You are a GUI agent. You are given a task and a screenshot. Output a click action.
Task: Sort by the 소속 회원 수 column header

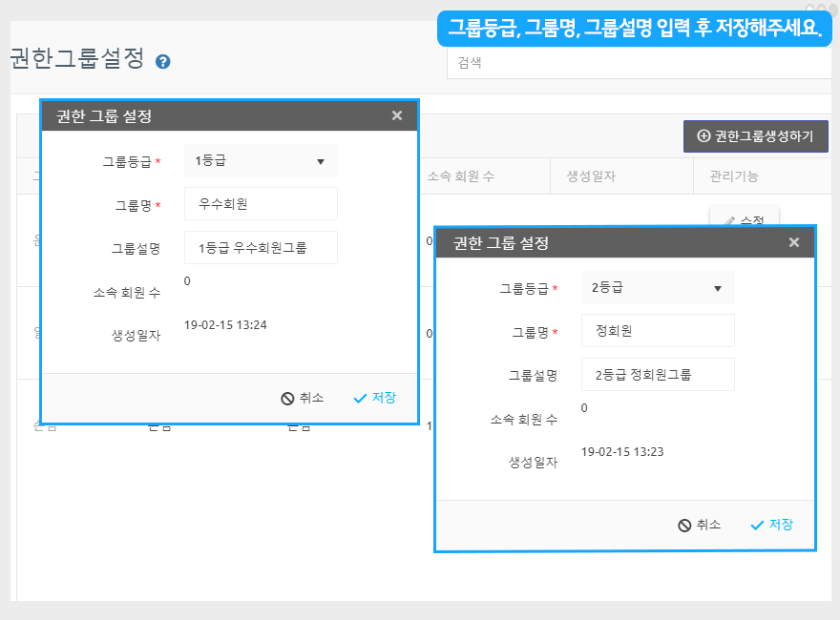pos(461,176)
